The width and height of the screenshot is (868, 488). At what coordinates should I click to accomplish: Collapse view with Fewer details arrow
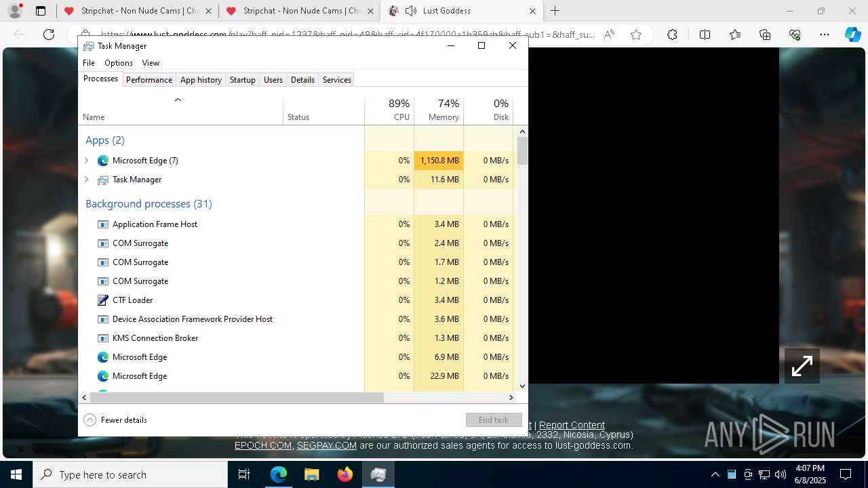[x=90, y=420]
